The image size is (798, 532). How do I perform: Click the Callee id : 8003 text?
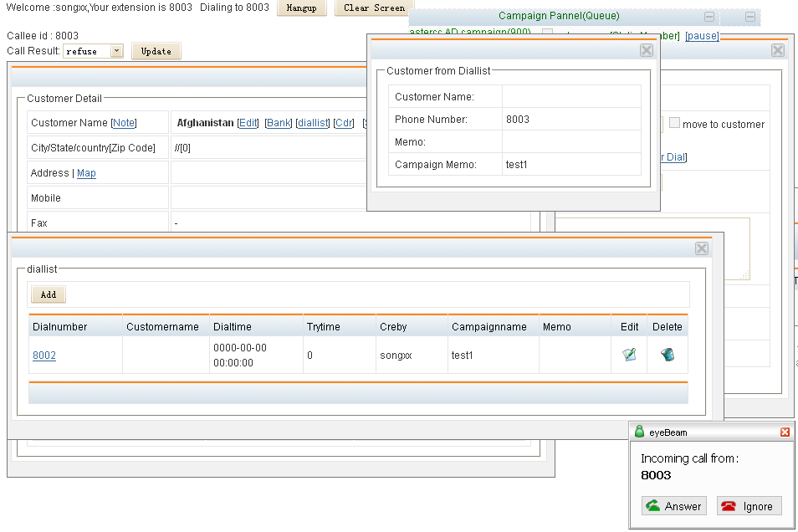[43, 36]
